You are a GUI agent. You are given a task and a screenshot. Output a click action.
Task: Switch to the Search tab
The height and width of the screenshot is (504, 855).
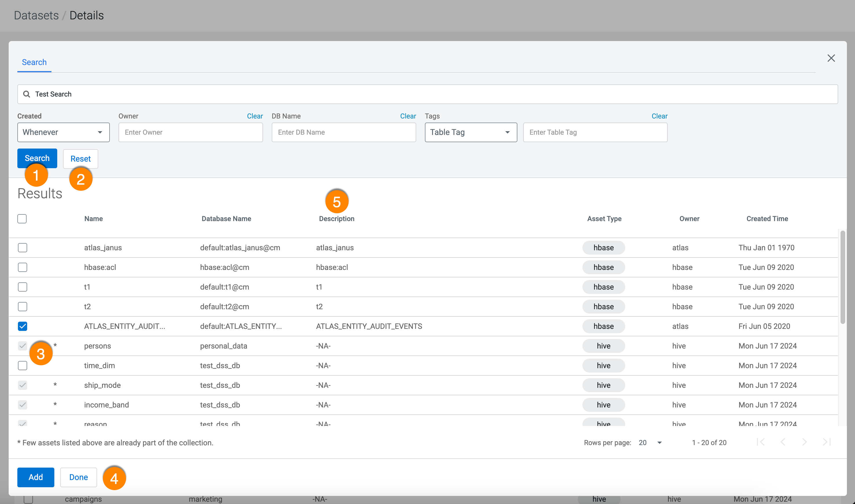(x=34, y=62)
